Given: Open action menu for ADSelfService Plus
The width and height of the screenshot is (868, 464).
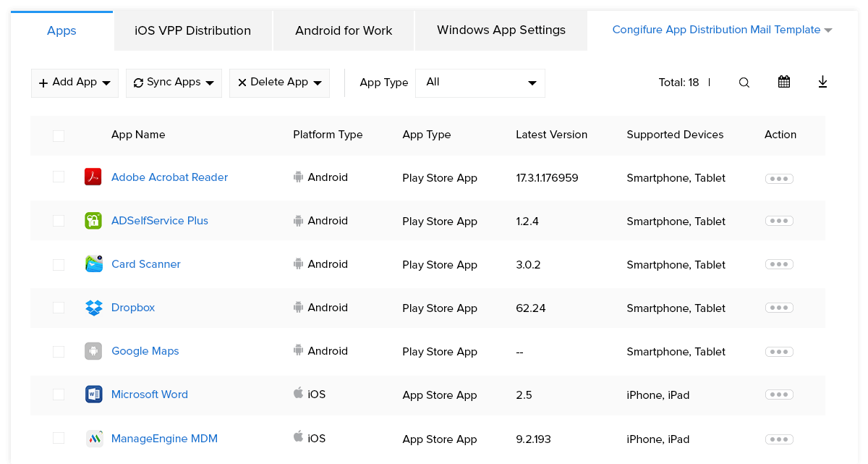Looking at the screenshot, I should click(779, 221).
